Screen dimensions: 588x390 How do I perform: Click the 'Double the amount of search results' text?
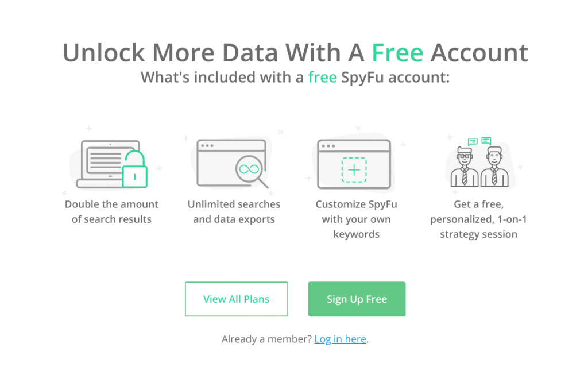112,211
